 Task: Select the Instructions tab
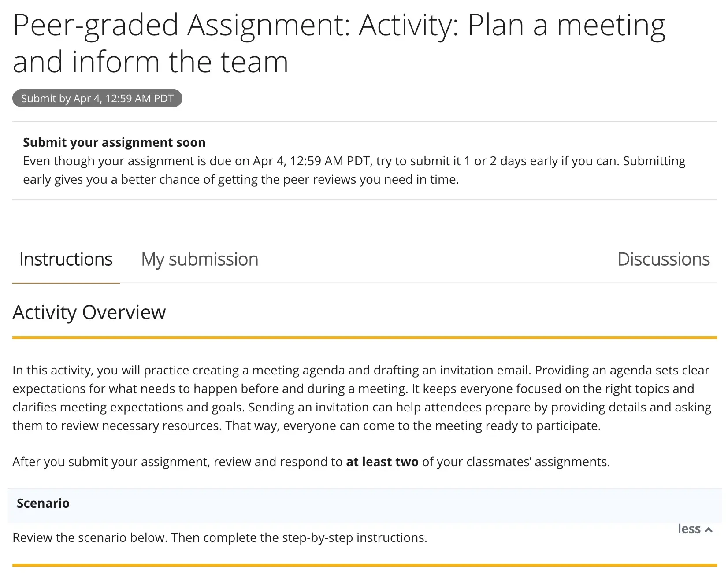click(x=66, y=259)
